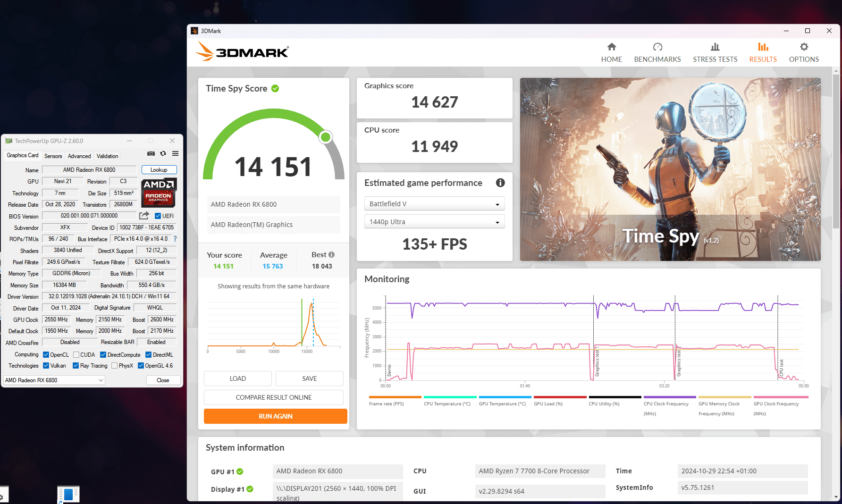The height and width of the screenshot is (504, 842).
Task: Toggle DirectML checkbox
Action: click(x=148, y=355)
